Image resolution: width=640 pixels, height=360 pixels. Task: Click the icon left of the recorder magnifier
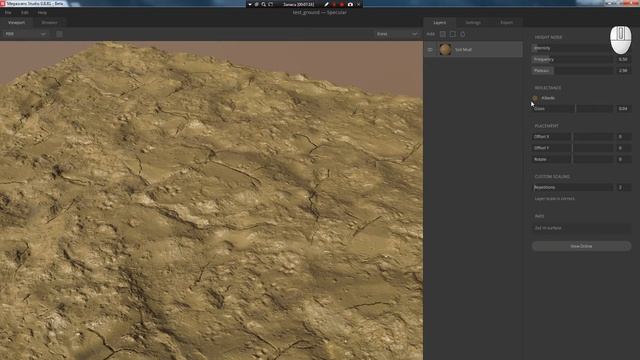[x=257, y=4]
